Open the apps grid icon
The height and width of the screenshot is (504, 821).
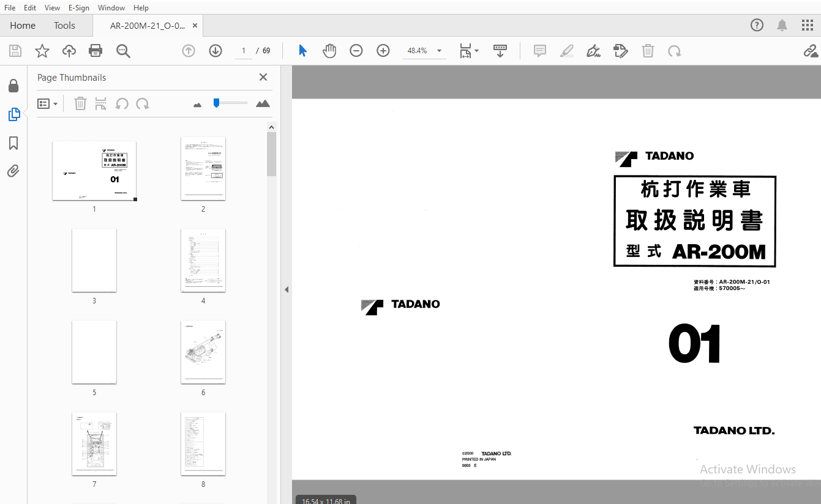point(808,25)
